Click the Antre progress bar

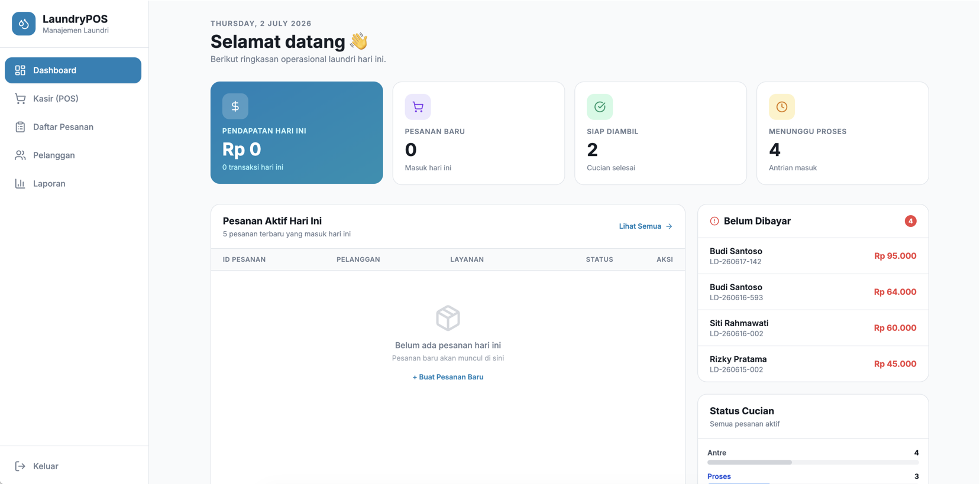pos(813,463)
